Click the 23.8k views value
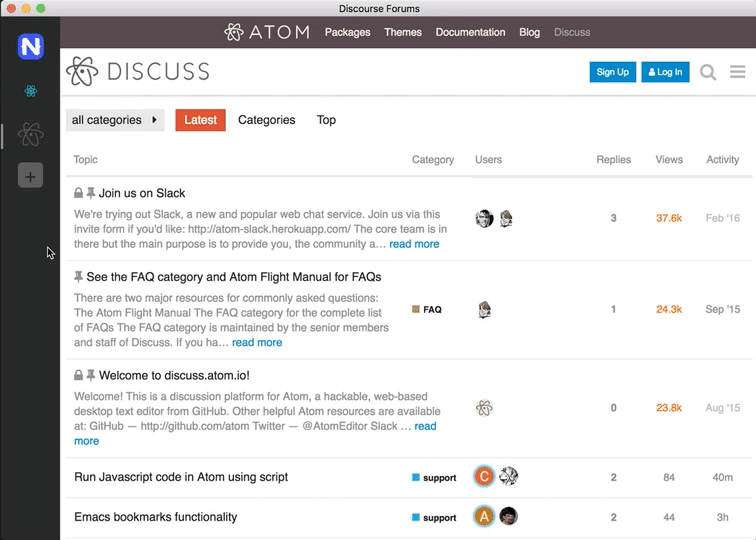Image resolution: width=756 pixels, height=540 pixels. [669, 408]
